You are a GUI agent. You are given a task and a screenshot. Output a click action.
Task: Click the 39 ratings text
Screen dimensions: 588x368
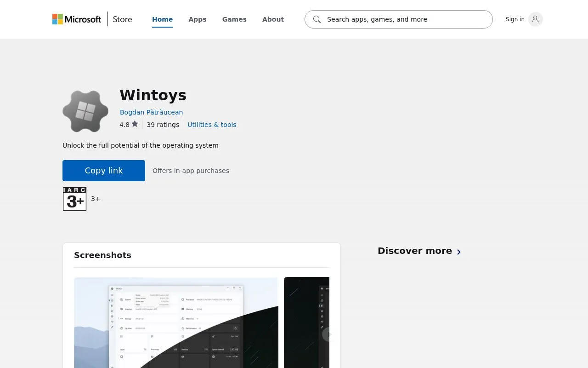click(163, 125)
